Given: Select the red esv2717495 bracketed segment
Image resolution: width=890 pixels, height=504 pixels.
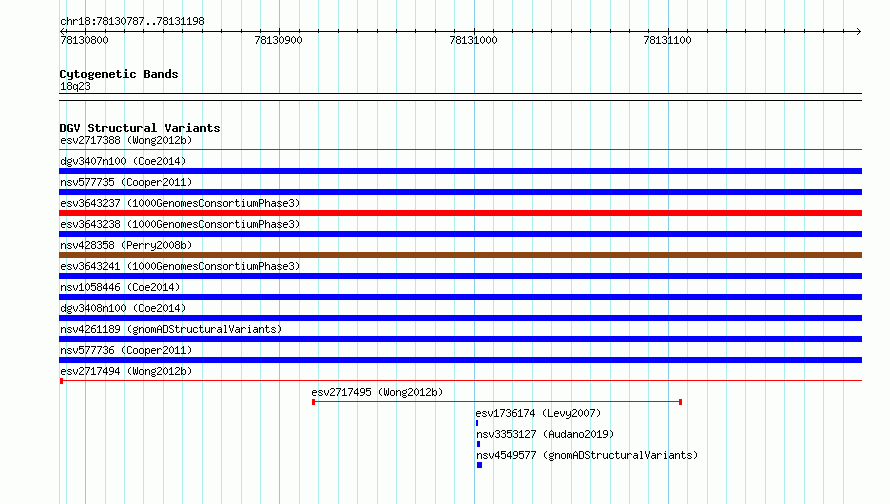Looking at the screenshot, I should [497, 402].
